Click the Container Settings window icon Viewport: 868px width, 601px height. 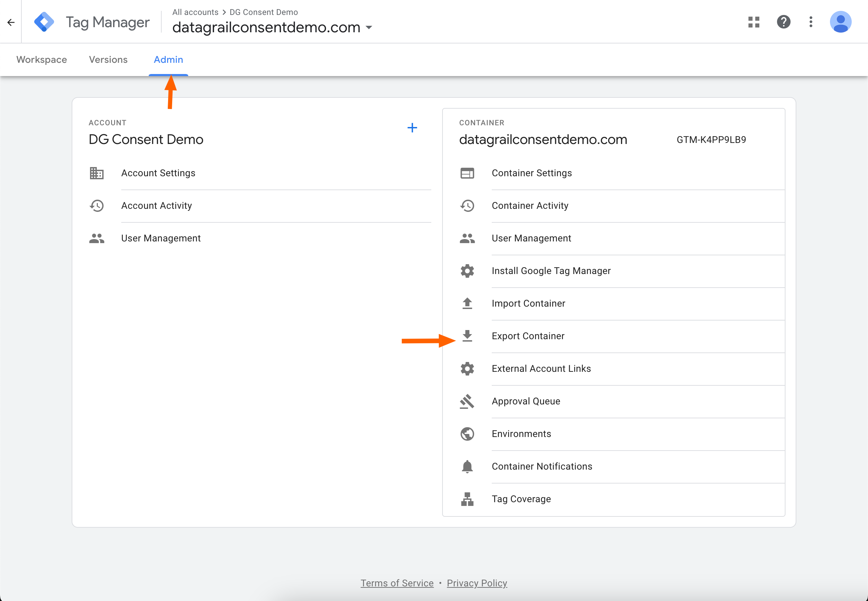pos(467,173)
